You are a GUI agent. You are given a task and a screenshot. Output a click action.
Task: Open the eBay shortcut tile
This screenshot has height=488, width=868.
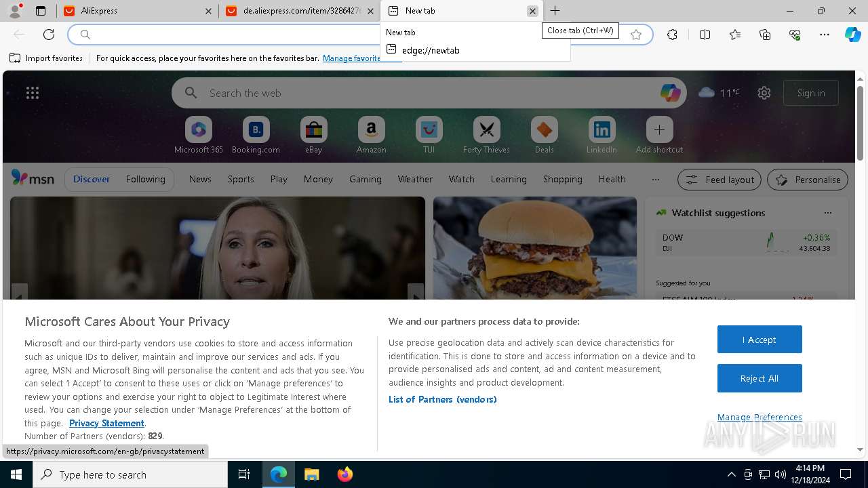click(x=313, y=136)
